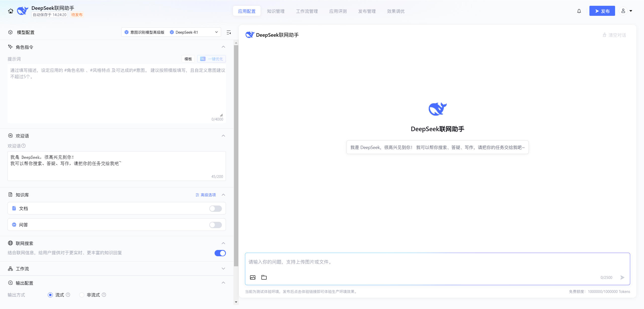
Task: Upload a file via folder icon
Action: (x=264, y=277)
